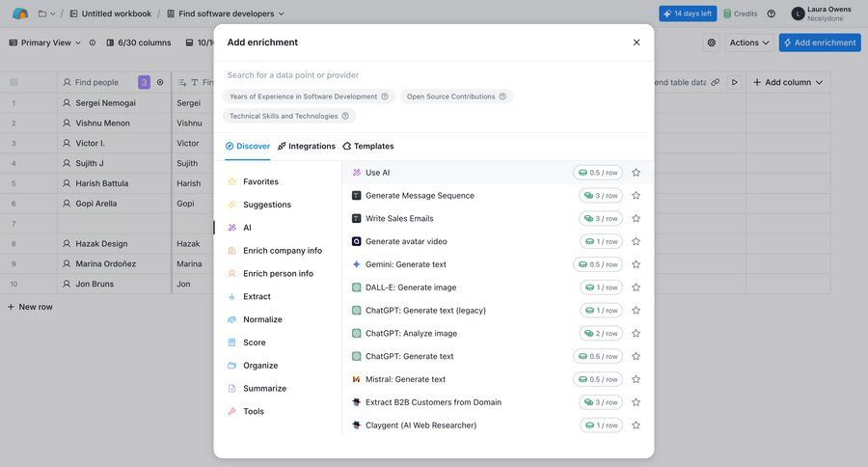Click Extract B2B Customers from Domain icon
Image resolution: width=868 pixels, height=467 pixels.
tap(357, 402)
